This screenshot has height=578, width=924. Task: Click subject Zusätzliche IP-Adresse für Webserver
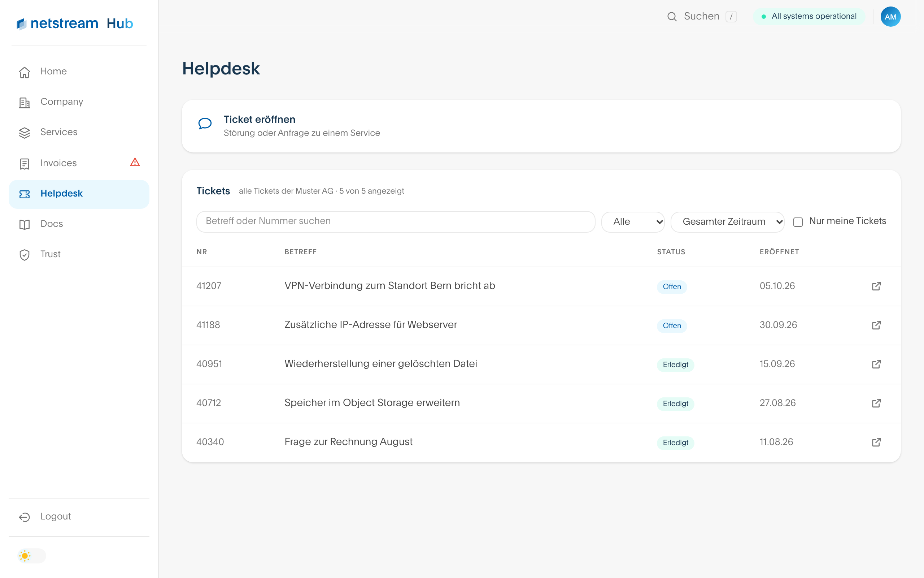370,325
